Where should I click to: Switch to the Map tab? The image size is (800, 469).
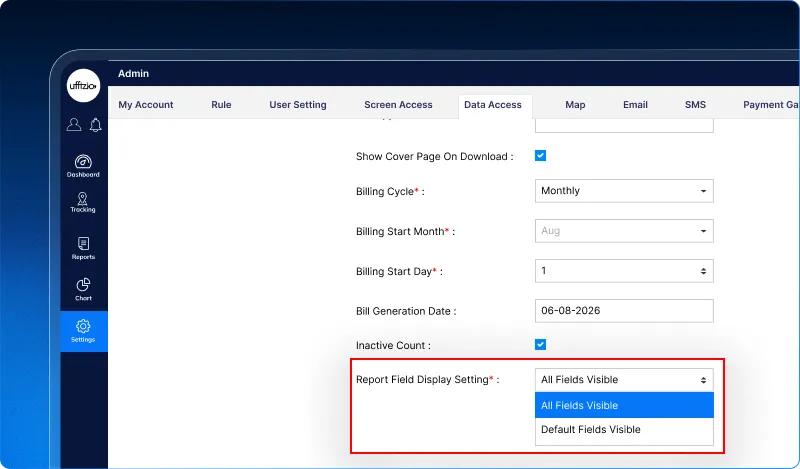click(x=575, y=105)
